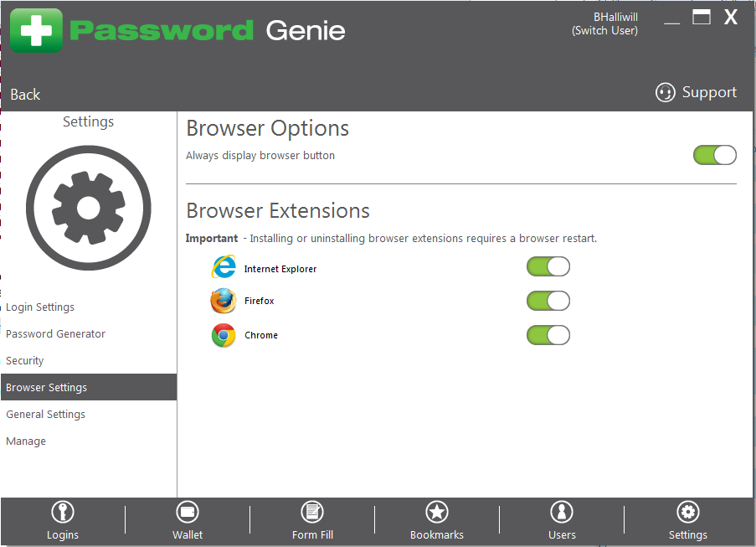Disable the Internet Explorer extension toggle
The height and width of the screenshot is (547, 756).
tap(548, 266)
